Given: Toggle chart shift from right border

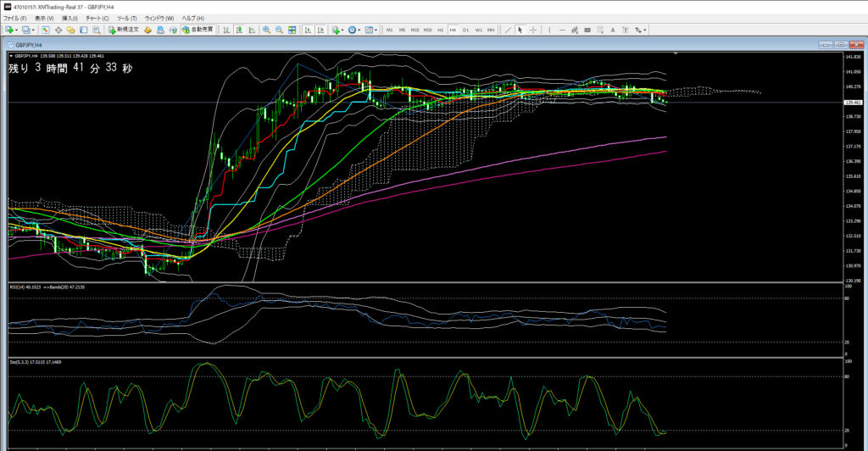Looking at the screenshot, I should (320, 30).
